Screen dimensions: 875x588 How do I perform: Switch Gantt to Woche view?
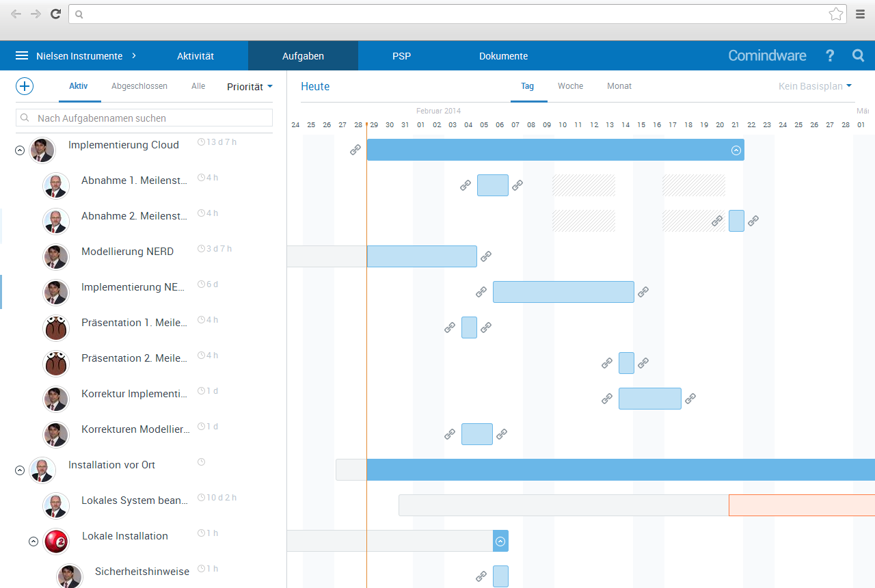tap(571, 86)
